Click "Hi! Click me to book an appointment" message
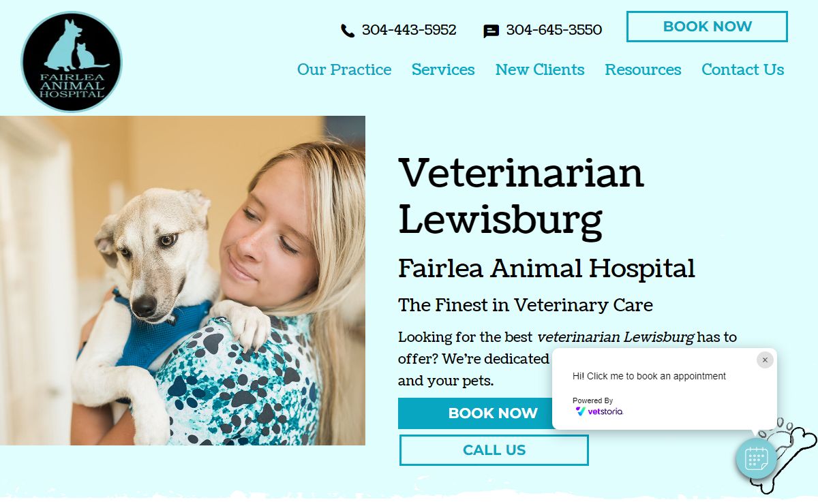 [x=649, y=376]
